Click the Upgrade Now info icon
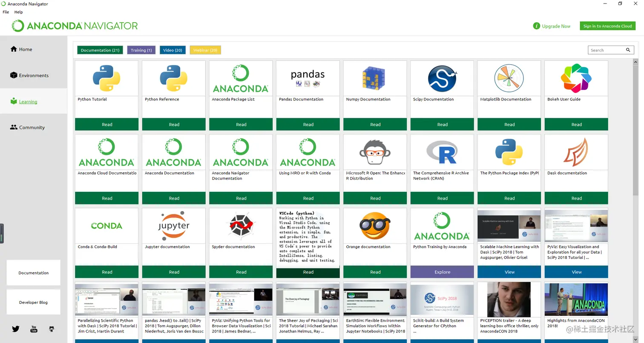 [537, 26]
